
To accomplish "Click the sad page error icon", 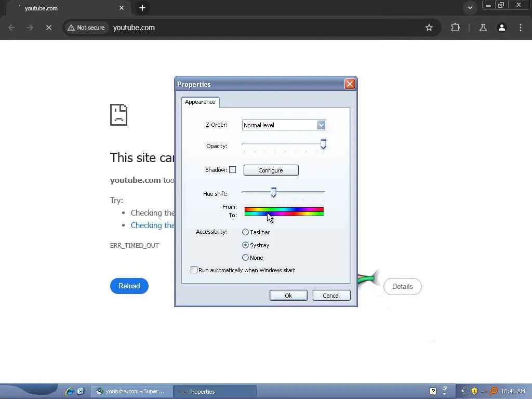I will click(119, 115).
